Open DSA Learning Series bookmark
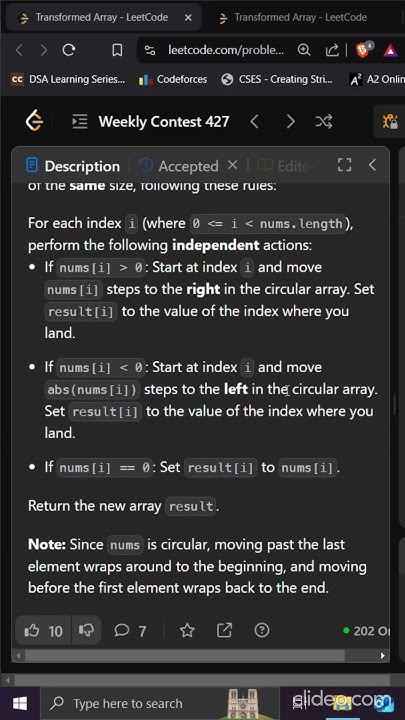The width and height of the screenshot is (405, 720). point(68,79)
